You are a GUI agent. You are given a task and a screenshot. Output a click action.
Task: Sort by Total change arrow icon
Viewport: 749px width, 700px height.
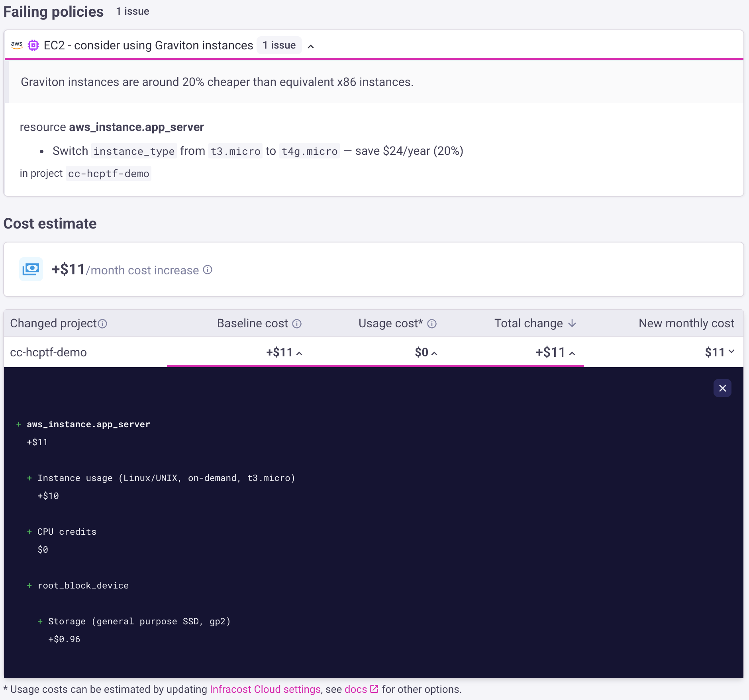pos(572,323)
